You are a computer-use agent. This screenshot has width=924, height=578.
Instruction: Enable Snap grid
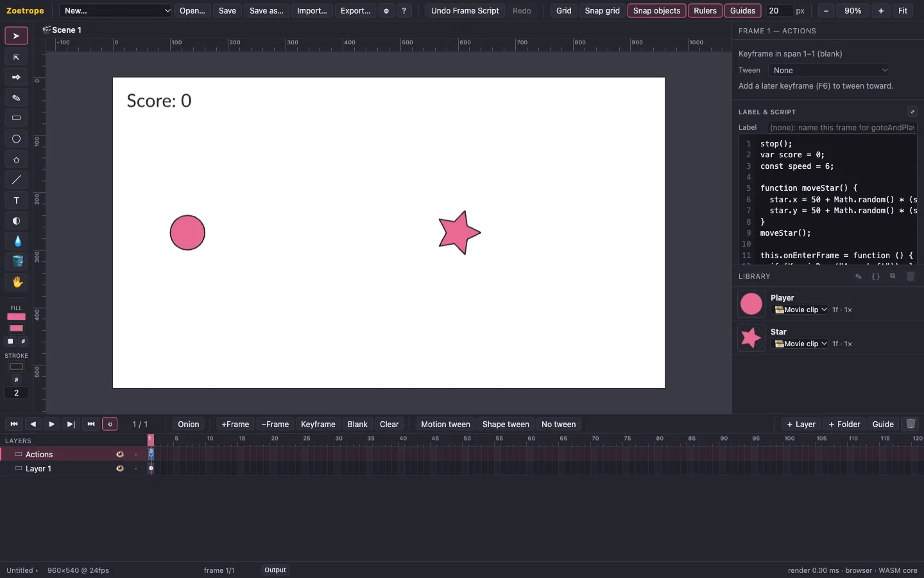[x=602, y=11]
